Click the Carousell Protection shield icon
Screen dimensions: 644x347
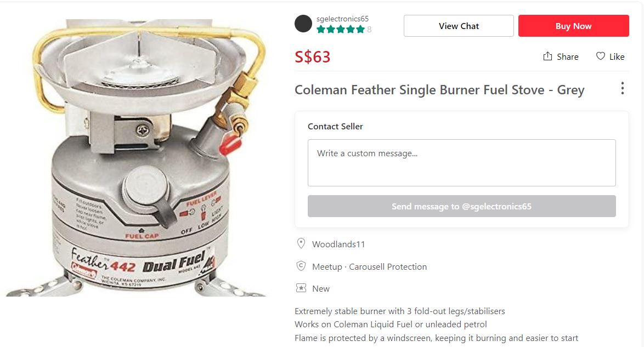pos(301,266)
